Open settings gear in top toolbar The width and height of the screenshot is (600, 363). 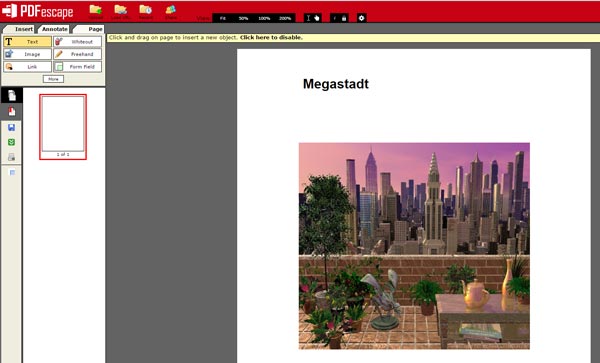[362, 18]
